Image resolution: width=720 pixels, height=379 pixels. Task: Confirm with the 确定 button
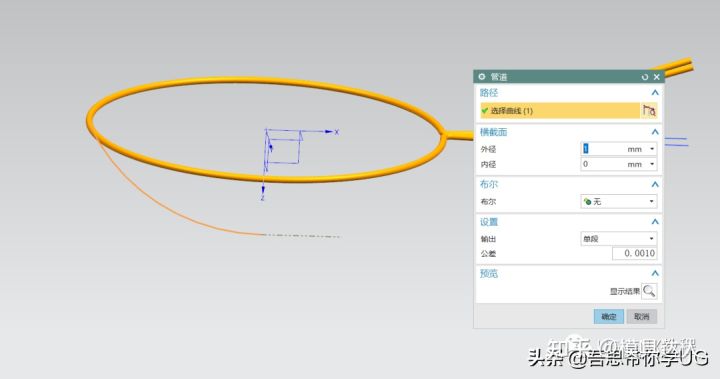coord(608,317)
